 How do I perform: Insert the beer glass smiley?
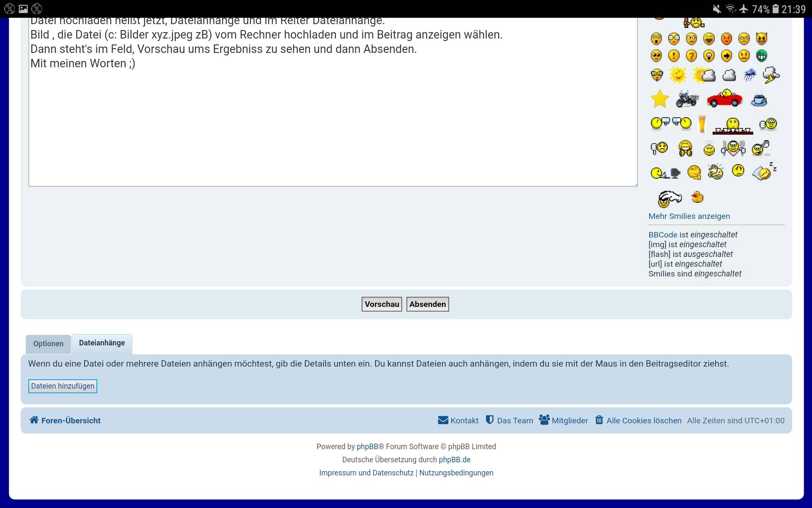click(702, 124)
